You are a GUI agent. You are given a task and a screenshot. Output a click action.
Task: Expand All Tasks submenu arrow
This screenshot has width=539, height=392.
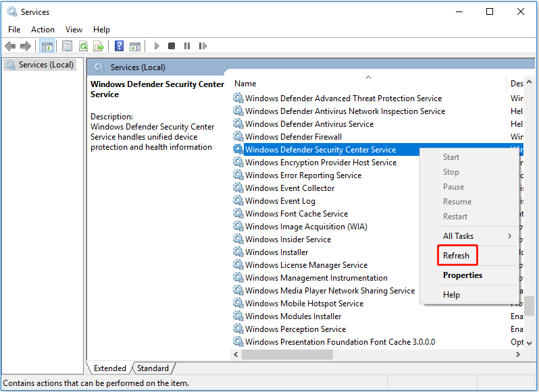pos(510,236)
